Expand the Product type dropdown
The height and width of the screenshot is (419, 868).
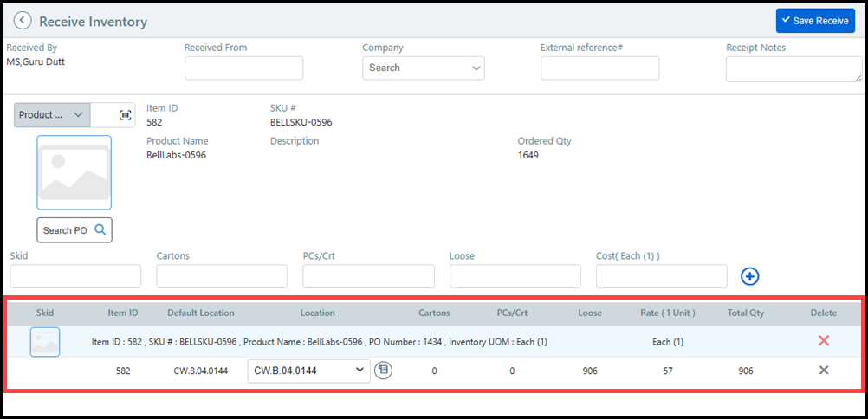[x=52, y=115]
